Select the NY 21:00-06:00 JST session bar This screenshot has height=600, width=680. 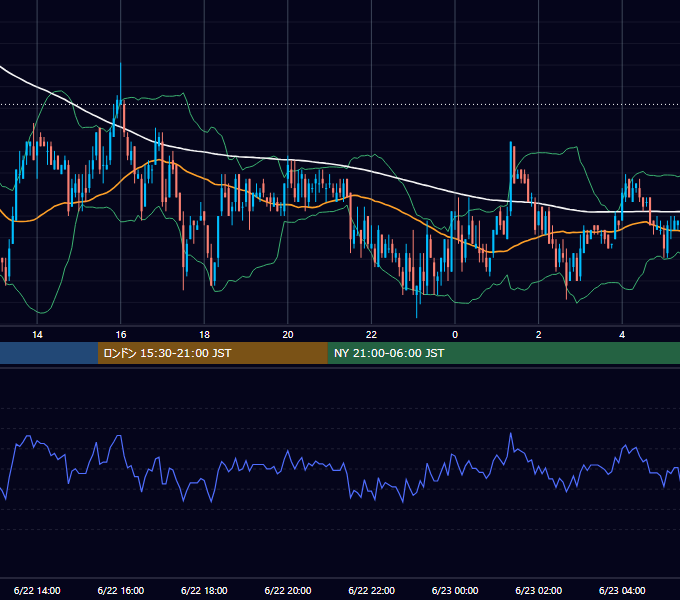503,353
